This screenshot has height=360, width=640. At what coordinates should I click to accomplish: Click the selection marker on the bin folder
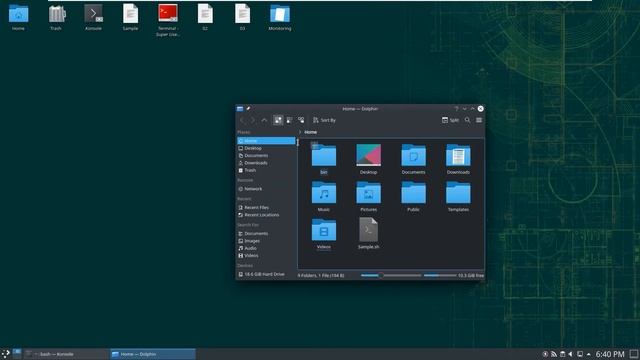point(314,145)
